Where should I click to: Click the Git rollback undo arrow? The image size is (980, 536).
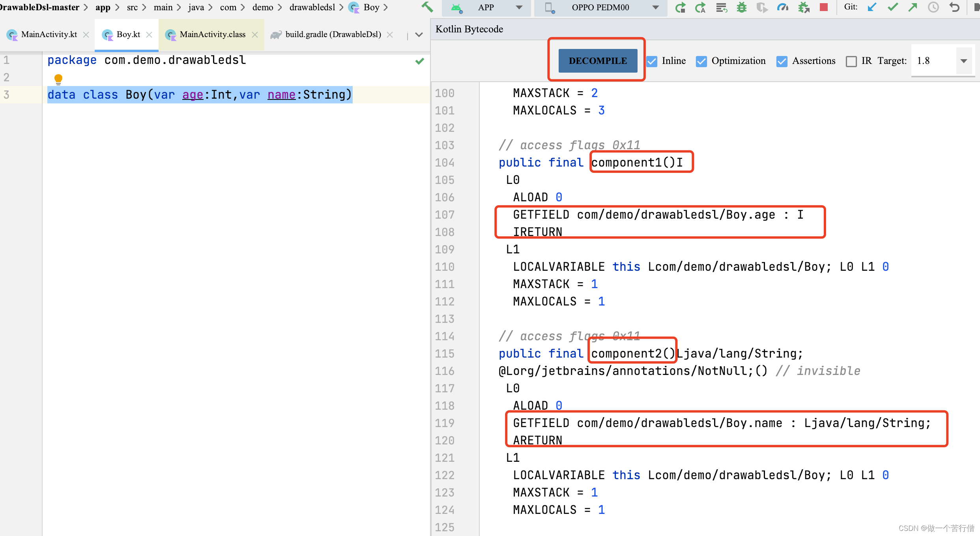[954, 7]
